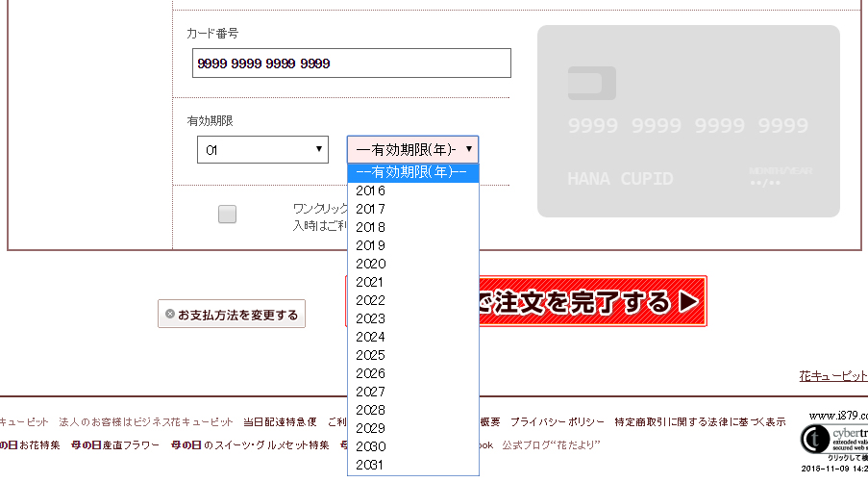Screen dimensions: 868x482
Task: Pick 2024 in the year dropdown
Action: coord(413,337)
